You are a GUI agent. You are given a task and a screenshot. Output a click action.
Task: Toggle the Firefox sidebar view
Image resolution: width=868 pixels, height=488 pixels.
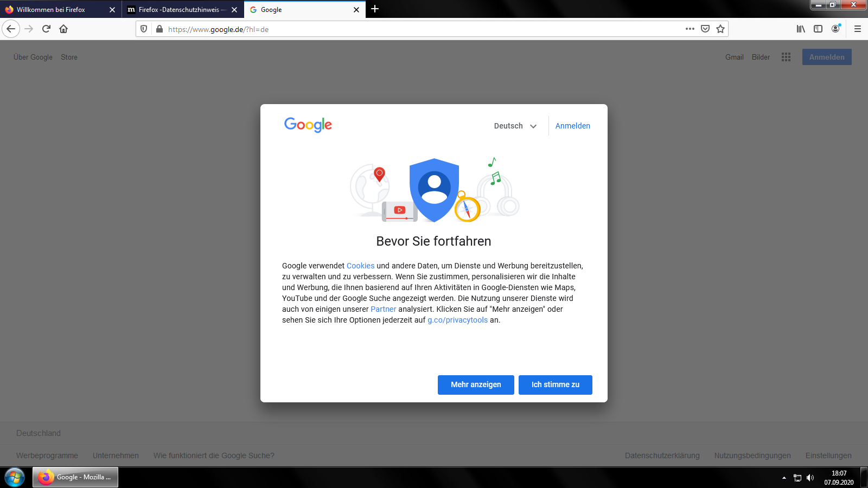[x=818, y=29]
